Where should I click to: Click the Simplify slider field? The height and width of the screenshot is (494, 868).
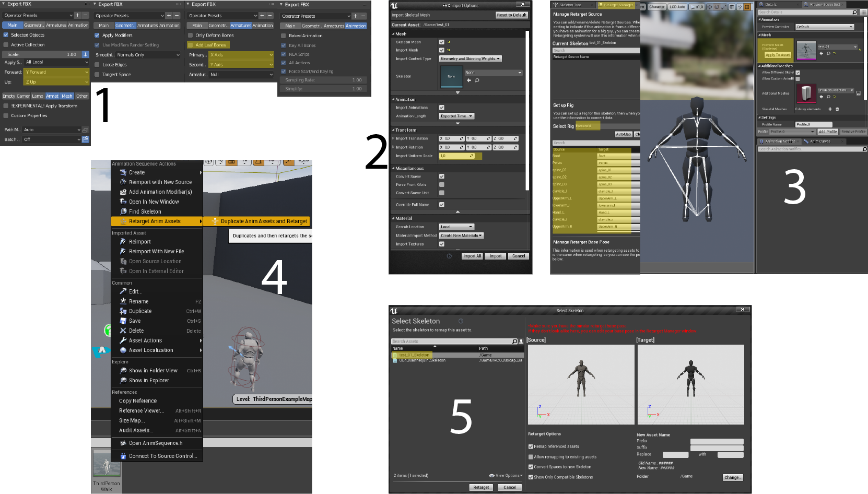(x=323, y=89)
